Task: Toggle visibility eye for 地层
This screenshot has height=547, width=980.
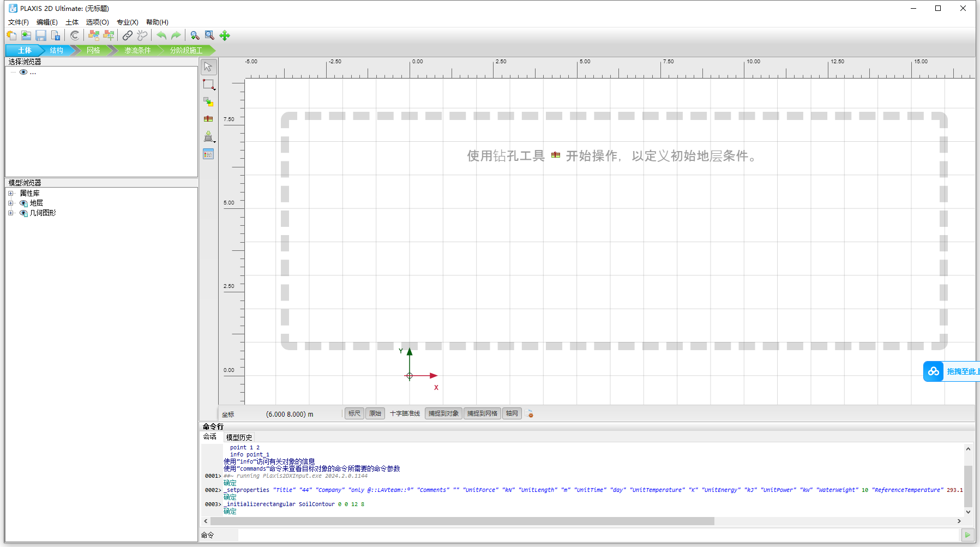Action: (x=23, y=203)
